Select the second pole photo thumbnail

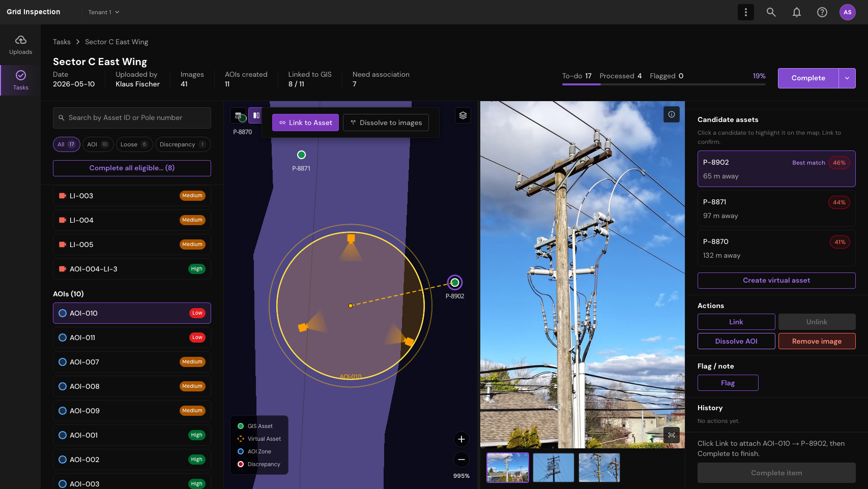554,468
